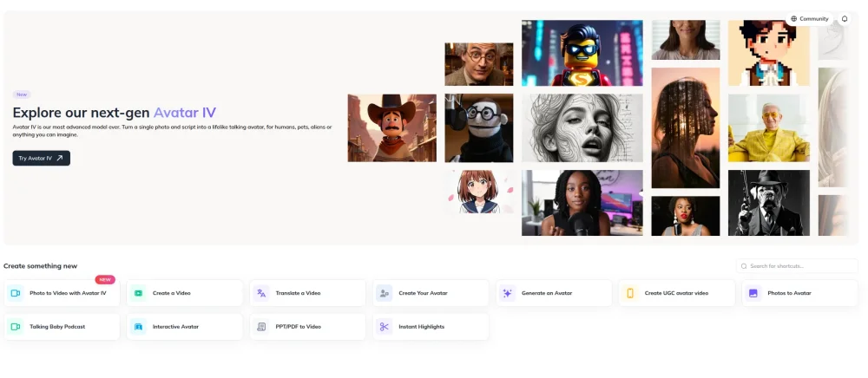Click the PPT/PDF to Video document icon
Image resolution: width=868 pixels, height=378 pixels.
pyautogui.click(x=261, y=327)
